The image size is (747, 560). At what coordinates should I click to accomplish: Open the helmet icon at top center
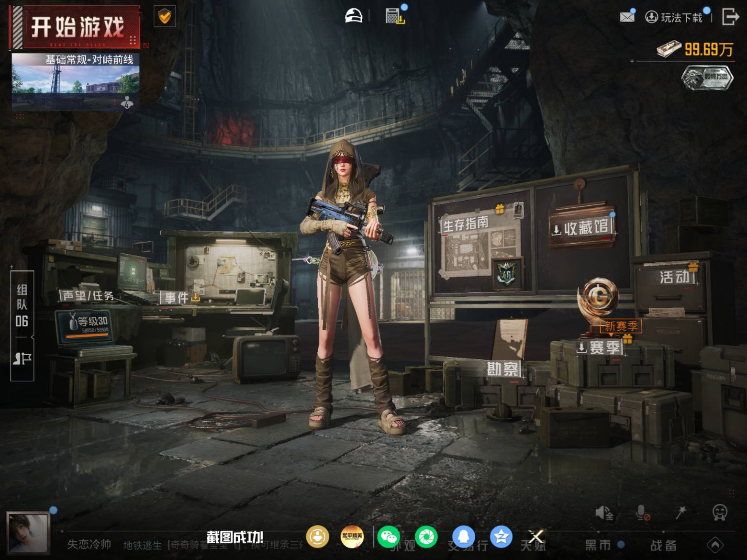click(354, 16)
